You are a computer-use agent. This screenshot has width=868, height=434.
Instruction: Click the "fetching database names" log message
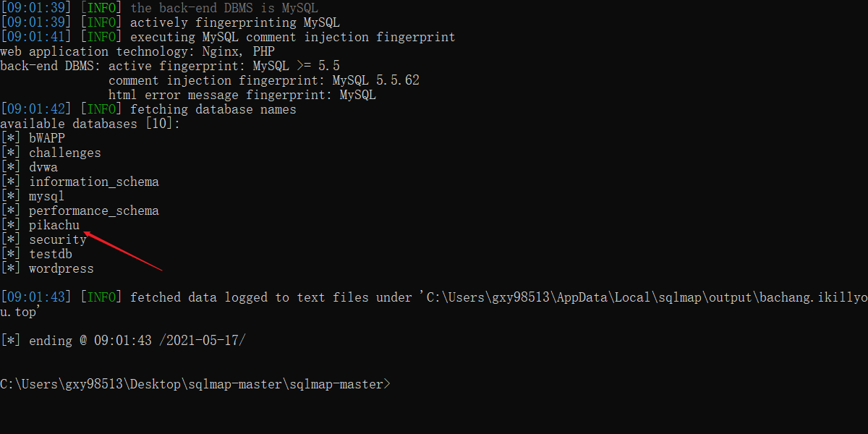click(x=213, y=109)
